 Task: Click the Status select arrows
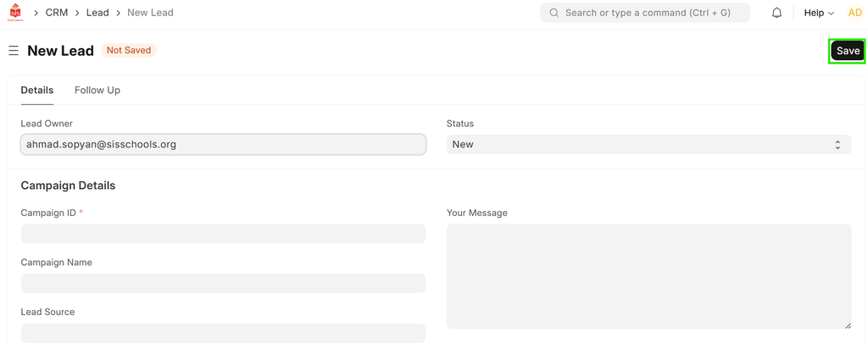[x=837, y=145]
